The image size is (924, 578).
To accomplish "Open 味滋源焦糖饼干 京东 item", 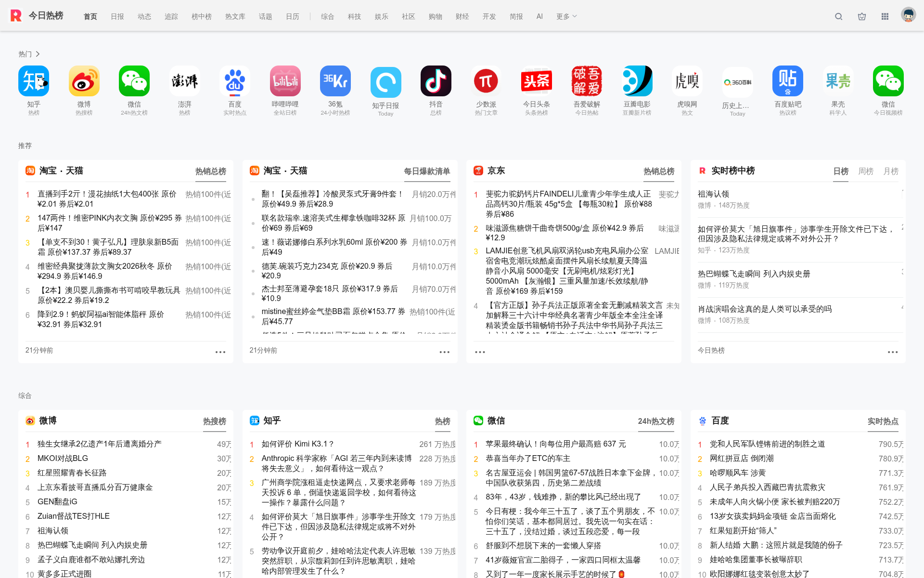I will click(565, 233).
